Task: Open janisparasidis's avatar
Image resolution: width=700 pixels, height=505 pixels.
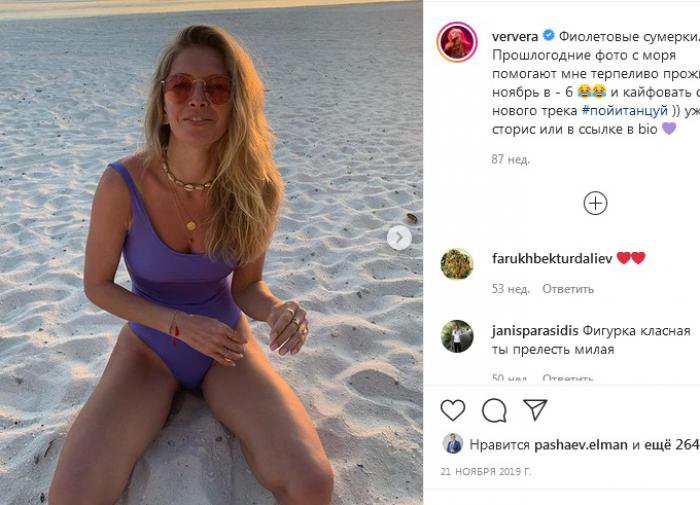Action: [457, 336]
